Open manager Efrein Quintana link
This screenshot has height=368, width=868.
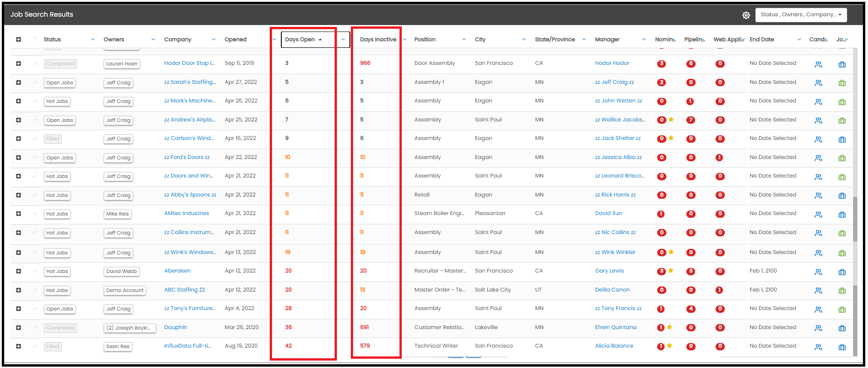coord(616,327)
